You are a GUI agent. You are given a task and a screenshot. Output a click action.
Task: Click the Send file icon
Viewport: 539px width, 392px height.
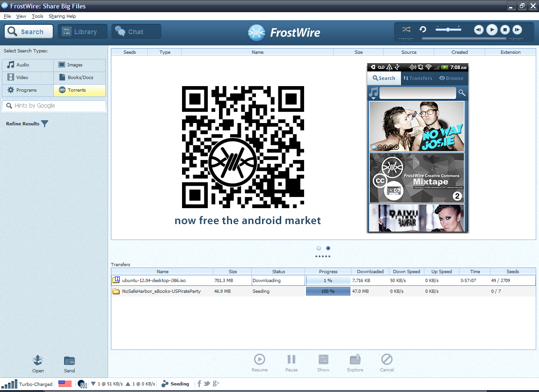coord(69,364)
